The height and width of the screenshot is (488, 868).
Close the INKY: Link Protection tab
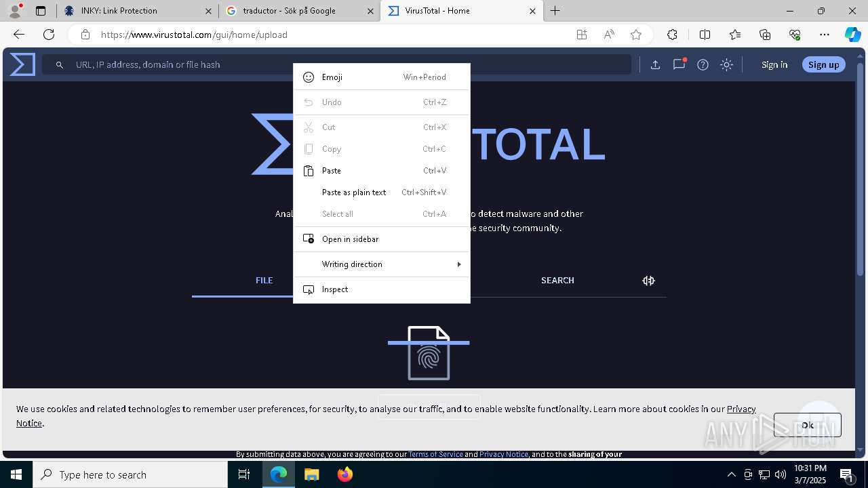point(209,11)
